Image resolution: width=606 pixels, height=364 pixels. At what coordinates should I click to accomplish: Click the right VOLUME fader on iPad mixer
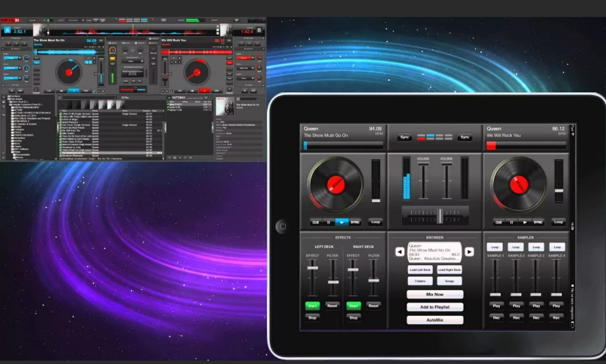(x=447, y=180)
